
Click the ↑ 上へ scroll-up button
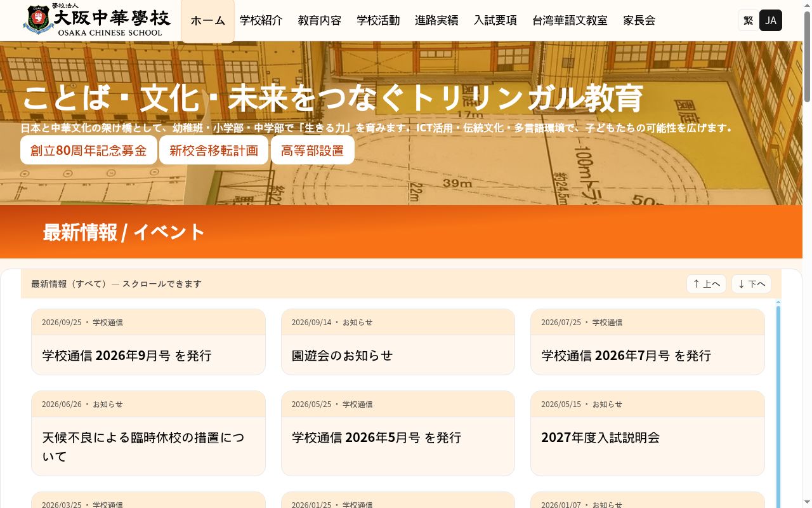pyautogui.click(x=706, y=284)
